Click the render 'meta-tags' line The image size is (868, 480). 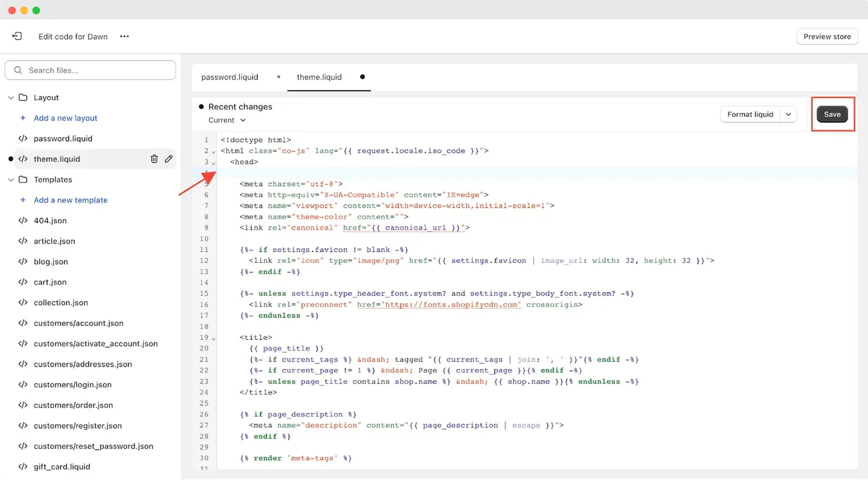pyautogui.click(x=296, y=458)
